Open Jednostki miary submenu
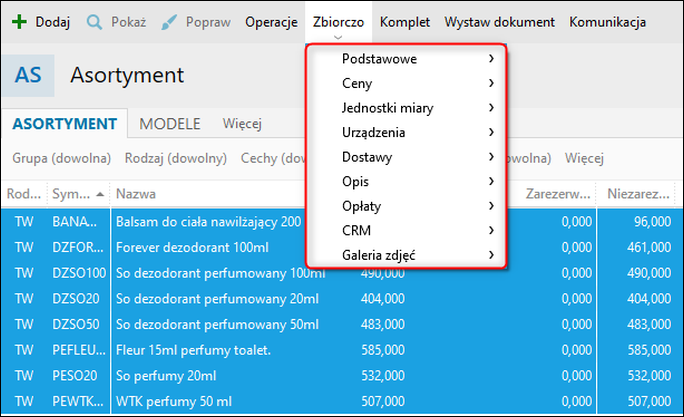Image resolution: width=684 pixels, height=417 pixels. point(406,107)
